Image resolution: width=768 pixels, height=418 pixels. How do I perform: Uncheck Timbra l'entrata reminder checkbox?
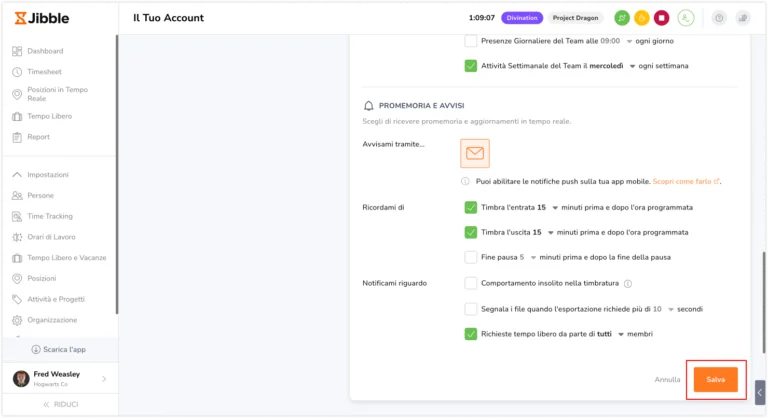pyautogui.click(x=471, y=208)
